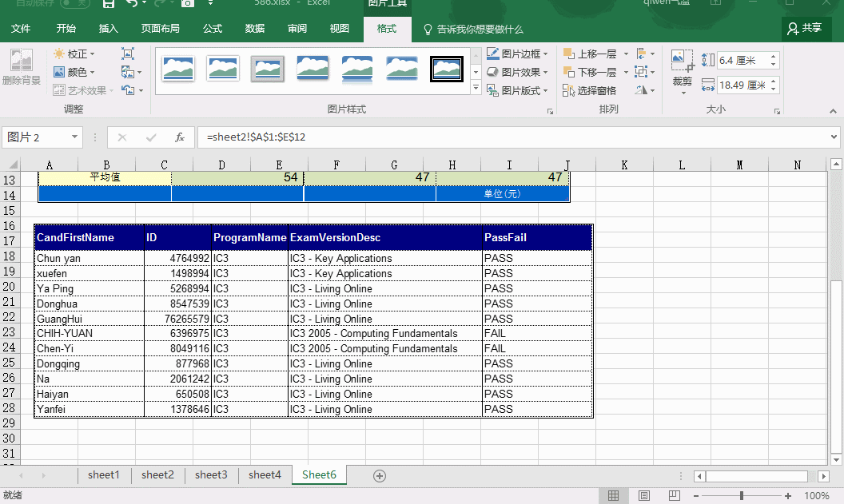
Task: Add a new sheet with plus icon
Action: click(380, 476)
